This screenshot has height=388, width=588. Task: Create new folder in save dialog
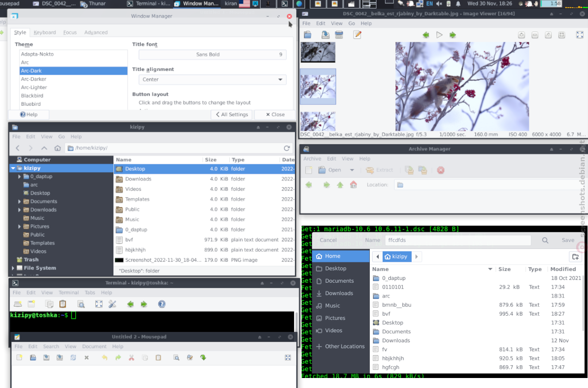pyautogui.click(x=576, y=257)
